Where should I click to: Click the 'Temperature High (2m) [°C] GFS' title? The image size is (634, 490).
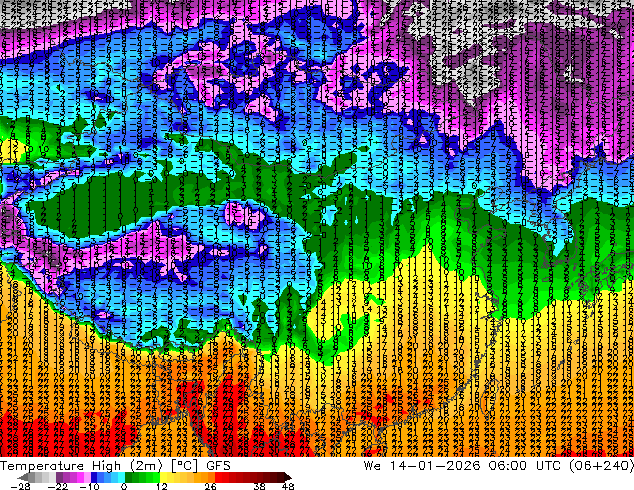click(x=115, y=466)
